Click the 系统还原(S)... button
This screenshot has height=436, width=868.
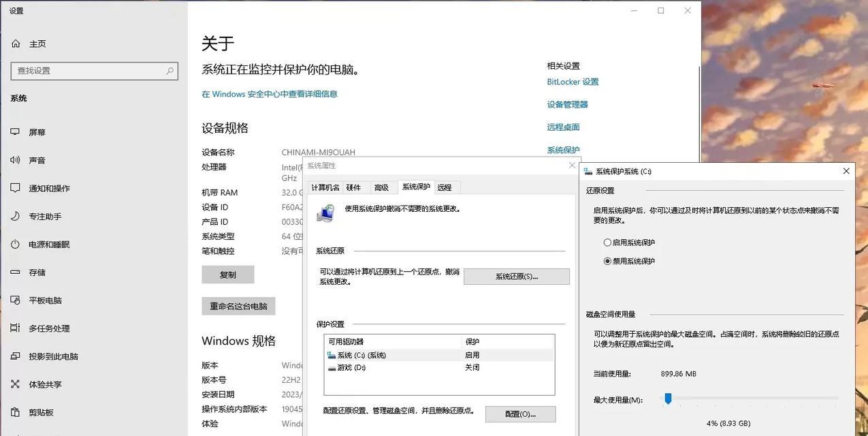click(x=517, y=277)
